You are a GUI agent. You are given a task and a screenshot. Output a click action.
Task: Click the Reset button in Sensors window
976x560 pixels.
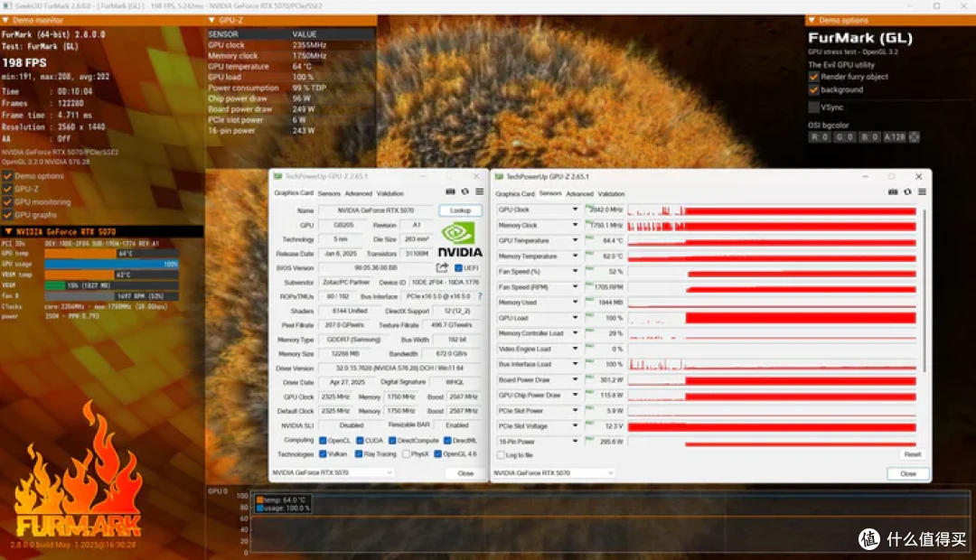pos(913,455)
